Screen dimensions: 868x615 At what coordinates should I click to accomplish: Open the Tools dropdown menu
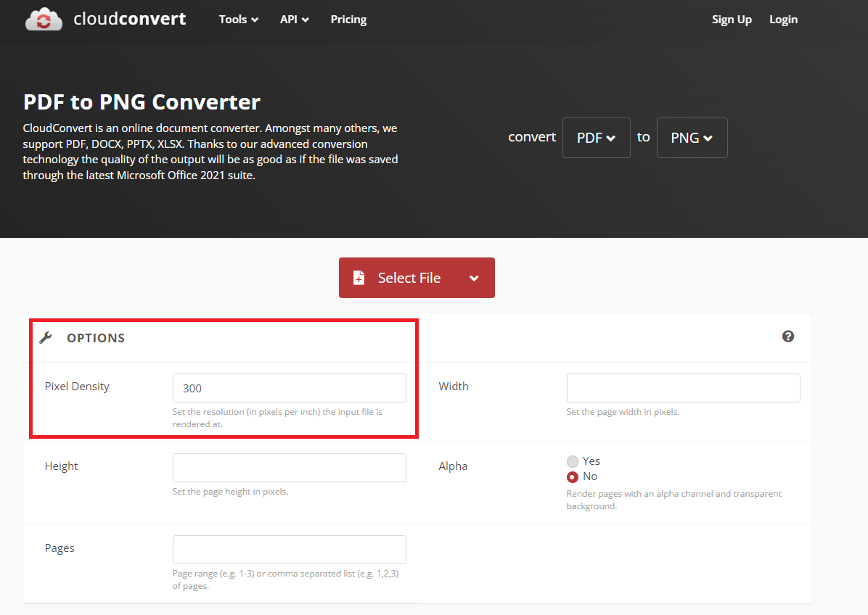pyautogui.click(x=239, y=20)
